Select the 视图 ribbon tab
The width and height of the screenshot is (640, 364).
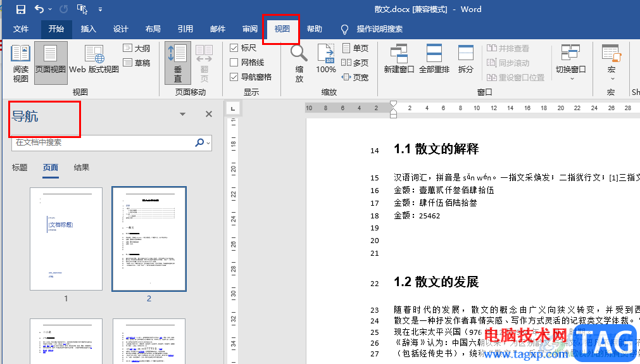tap(282, 29)
